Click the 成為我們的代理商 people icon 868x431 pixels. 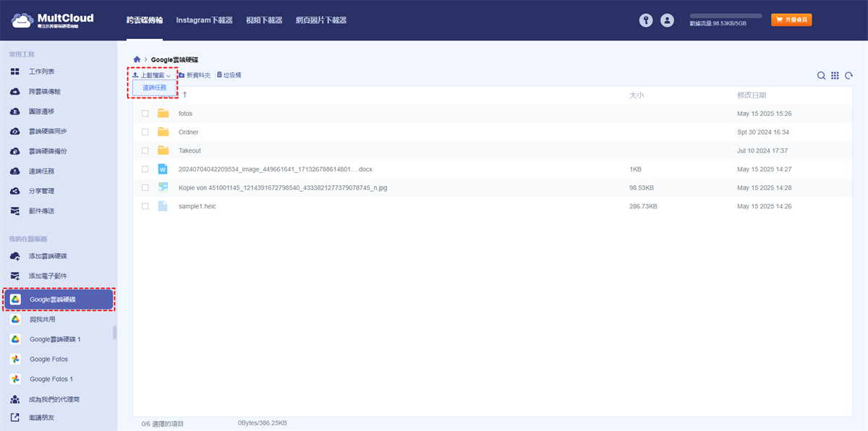(14, 399)
